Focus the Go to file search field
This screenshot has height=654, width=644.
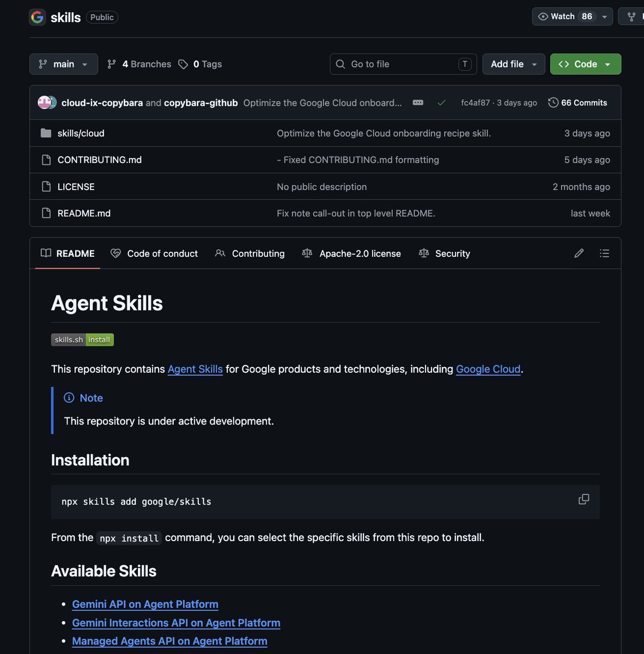click(x=403, y=64)
